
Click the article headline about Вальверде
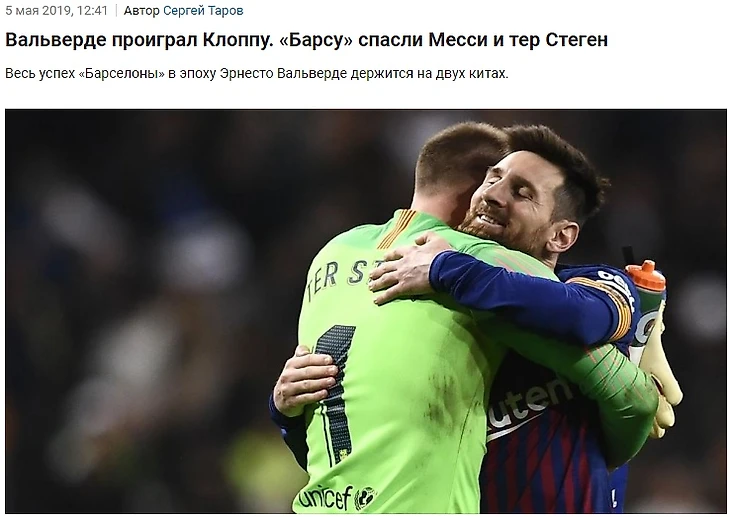(x=306, y=40)
